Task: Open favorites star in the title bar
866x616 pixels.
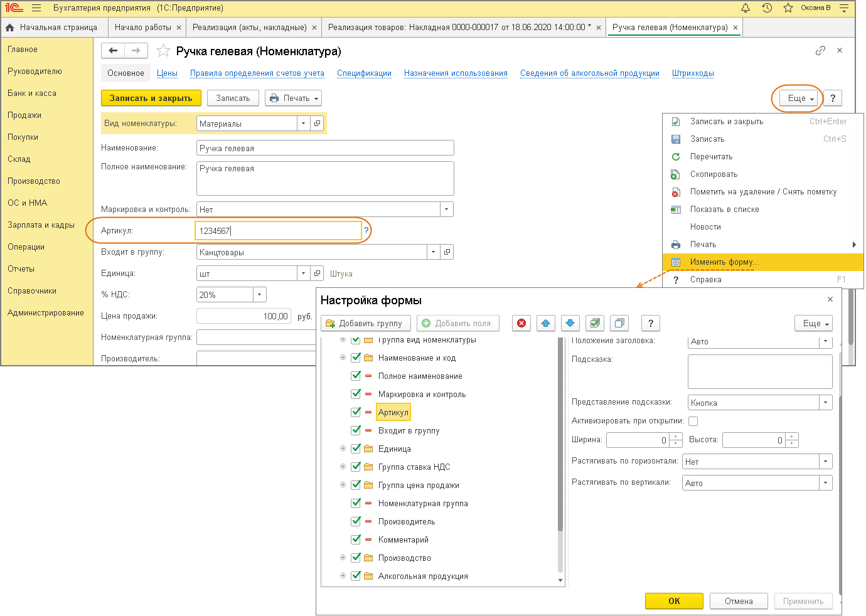Action: point(788,8)
